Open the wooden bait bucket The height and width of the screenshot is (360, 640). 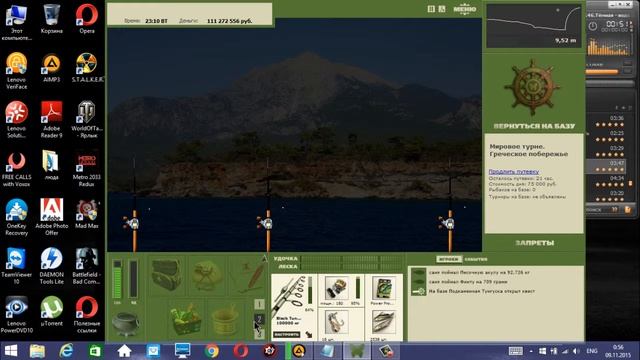point(224,321)
